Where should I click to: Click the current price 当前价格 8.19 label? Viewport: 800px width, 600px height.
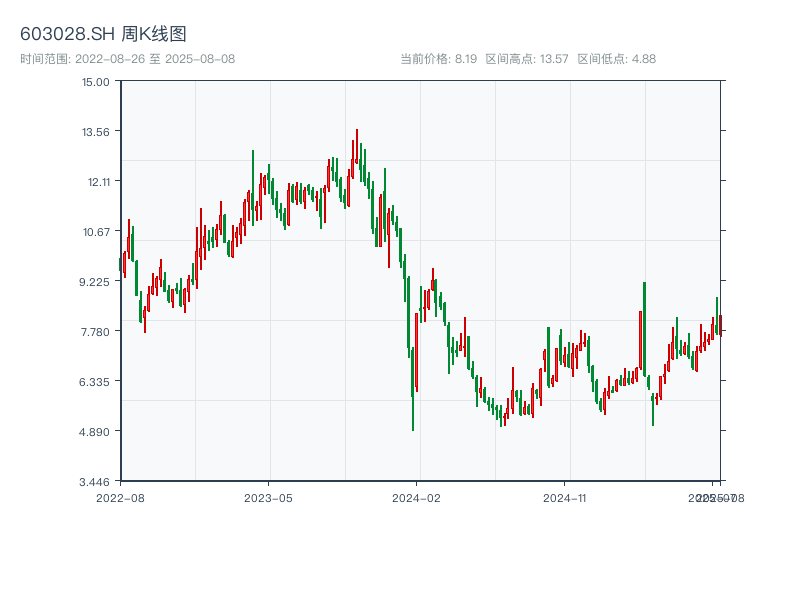pos(438,59)
